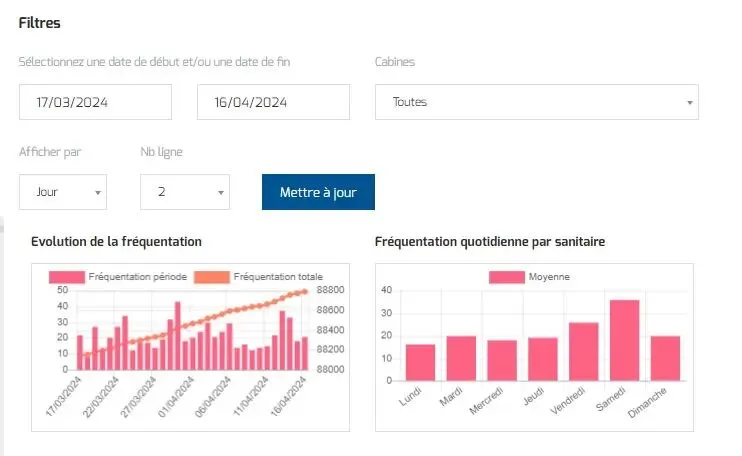Click the Dimanche bar in the daily chart

[665, 359]
